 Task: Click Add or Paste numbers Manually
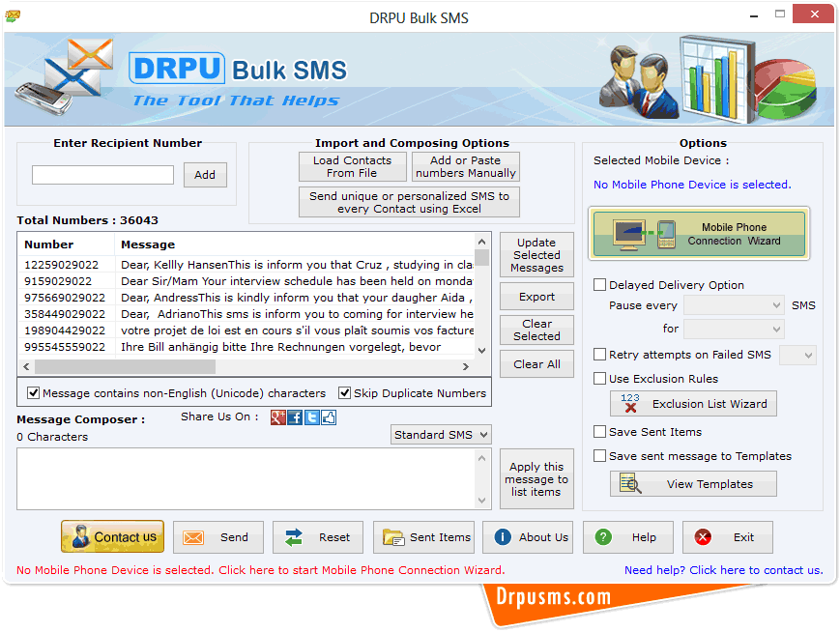coord(466,166)
